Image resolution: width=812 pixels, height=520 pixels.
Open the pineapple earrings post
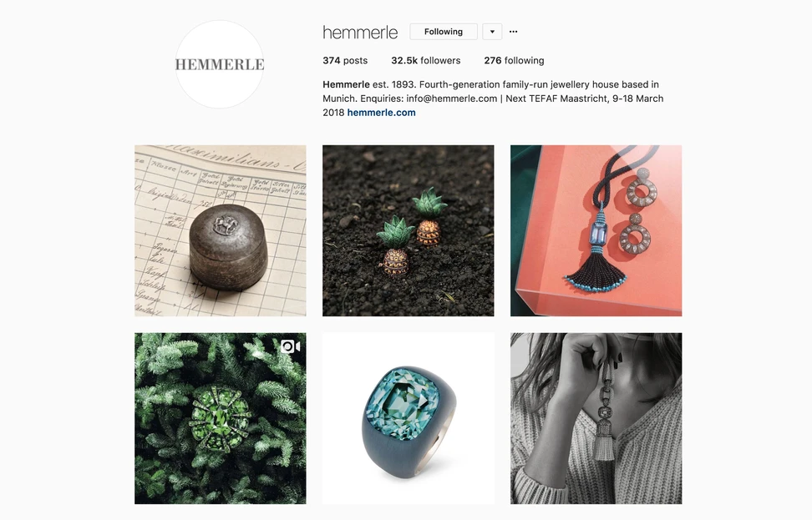pyautogui.click(x=408, y=230)
